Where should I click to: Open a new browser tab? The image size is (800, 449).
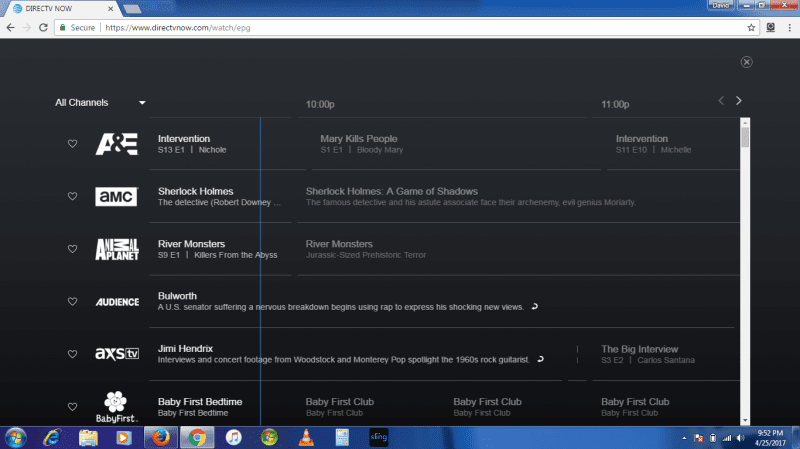132,9
